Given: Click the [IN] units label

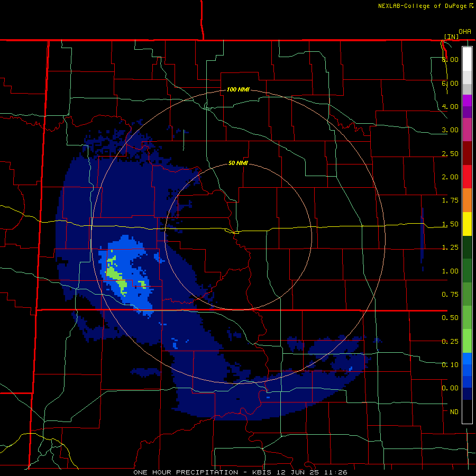Looking at the screenshot, I should click(452, 36).
